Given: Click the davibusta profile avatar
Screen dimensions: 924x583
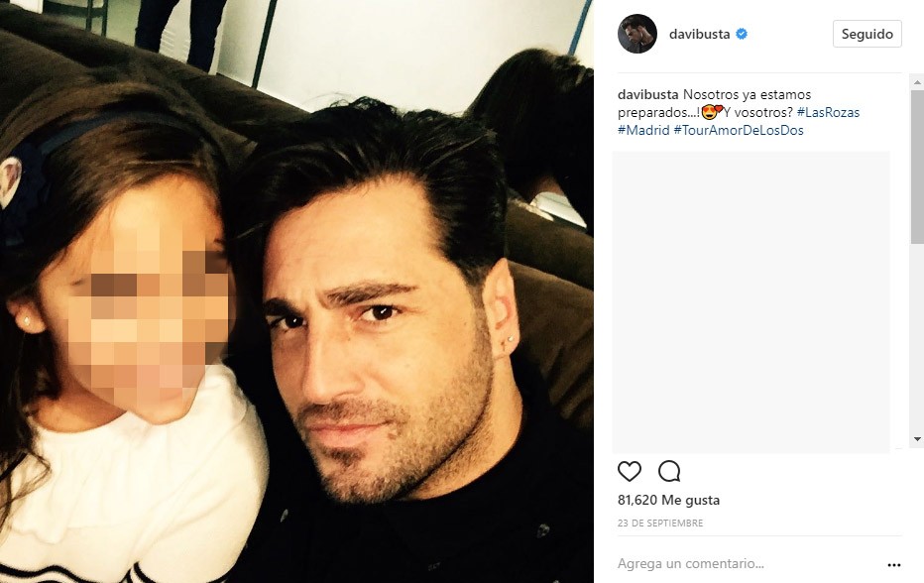Looking at the screenshot, I should coord(637,34).
